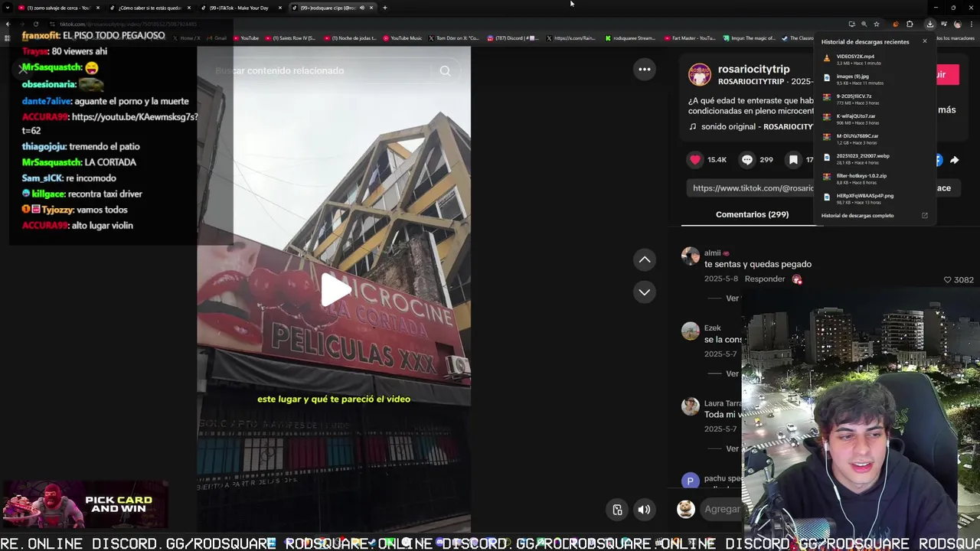980x551 pixels.
Task: Open rosariocitytrip profile avatar
Action: pyautogui.click(x=699, y=74)
